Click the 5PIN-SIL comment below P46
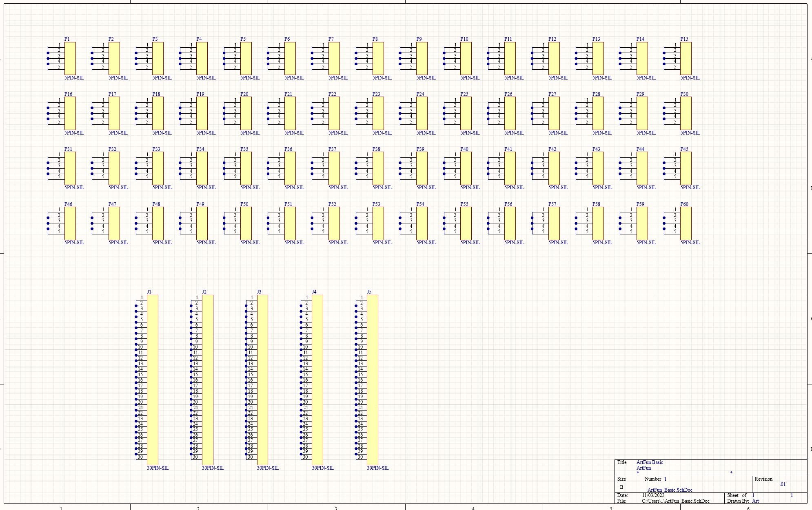The height and width of the screenshot is (510, 812). point(74,243)
